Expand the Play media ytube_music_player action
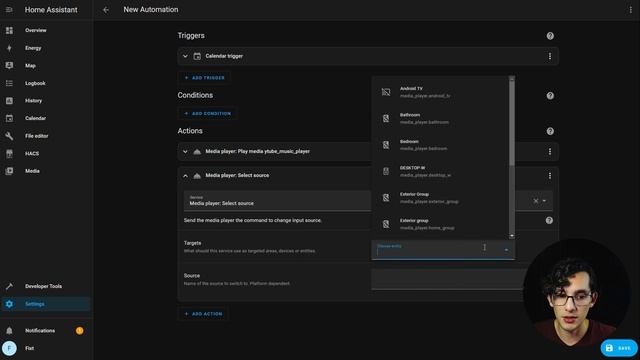 click(x=185, y=151)
